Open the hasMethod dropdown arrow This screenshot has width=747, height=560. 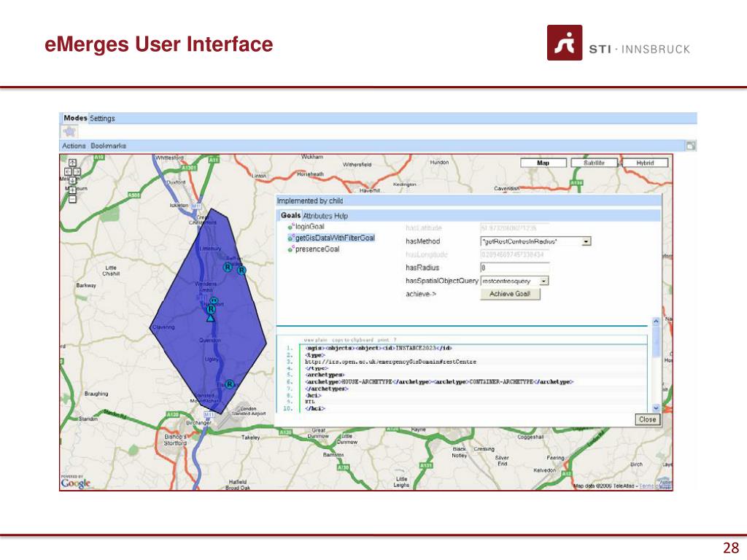point(587,241)
